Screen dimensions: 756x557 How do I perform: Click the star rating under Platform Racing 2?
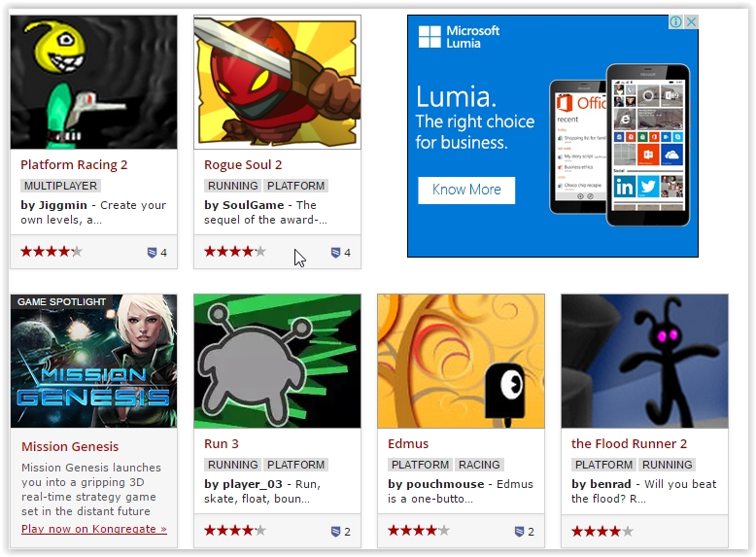coord(52,251)
